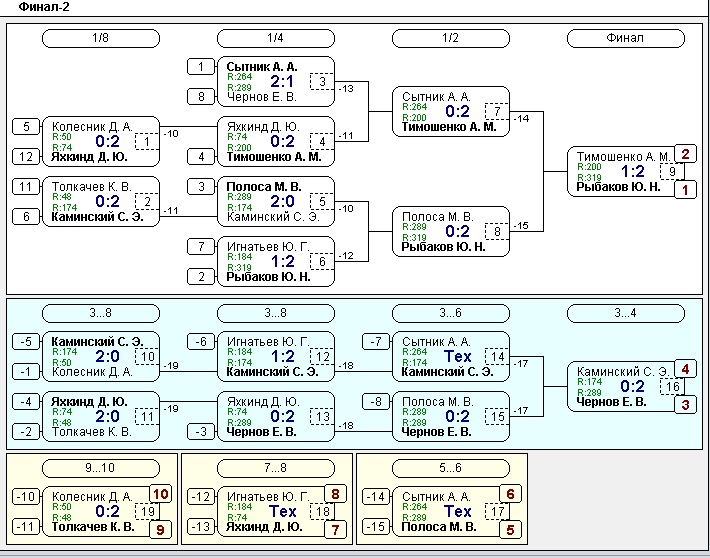Screen dimensions: 710x558
Task: Open dashed match number 12 box
Action: click(322, 357)
